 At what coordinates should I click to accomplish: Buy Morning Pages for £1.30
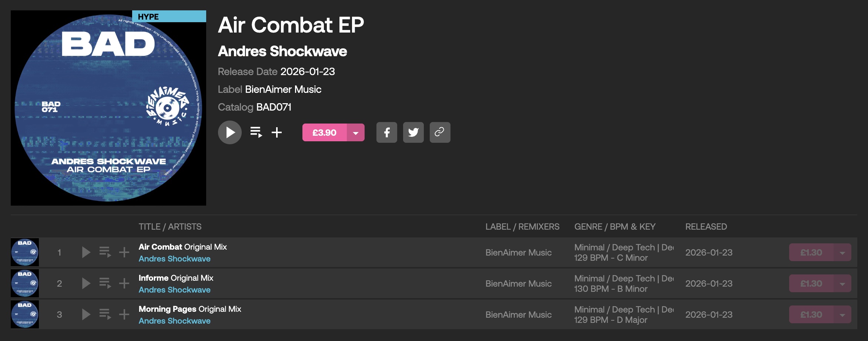click(811, 315)
